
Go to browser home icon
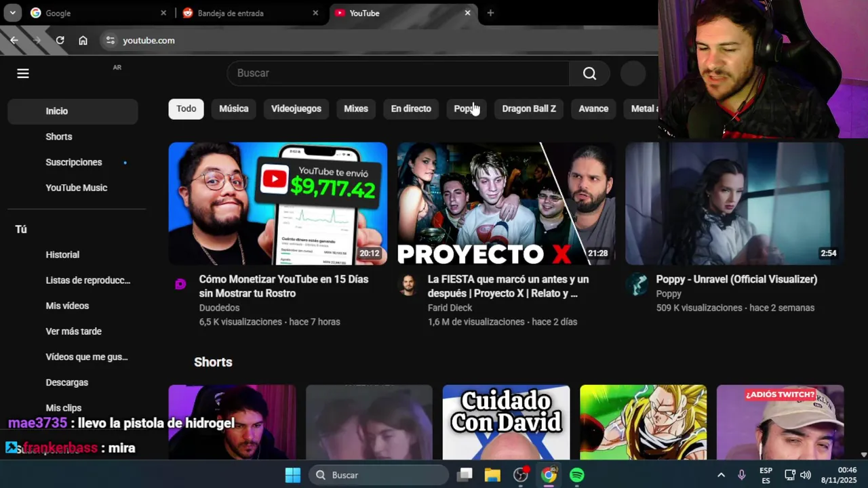pos(83,41)
